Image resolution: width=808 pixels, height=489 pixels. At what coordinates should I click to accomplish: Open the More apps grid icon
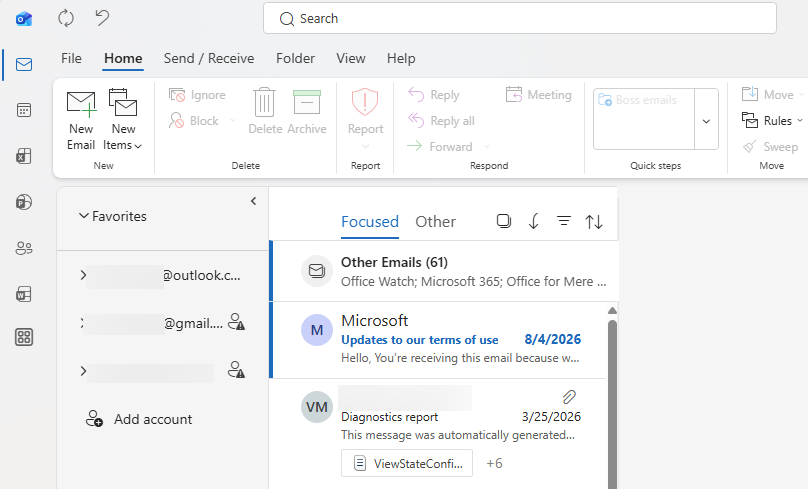(24, 337)
